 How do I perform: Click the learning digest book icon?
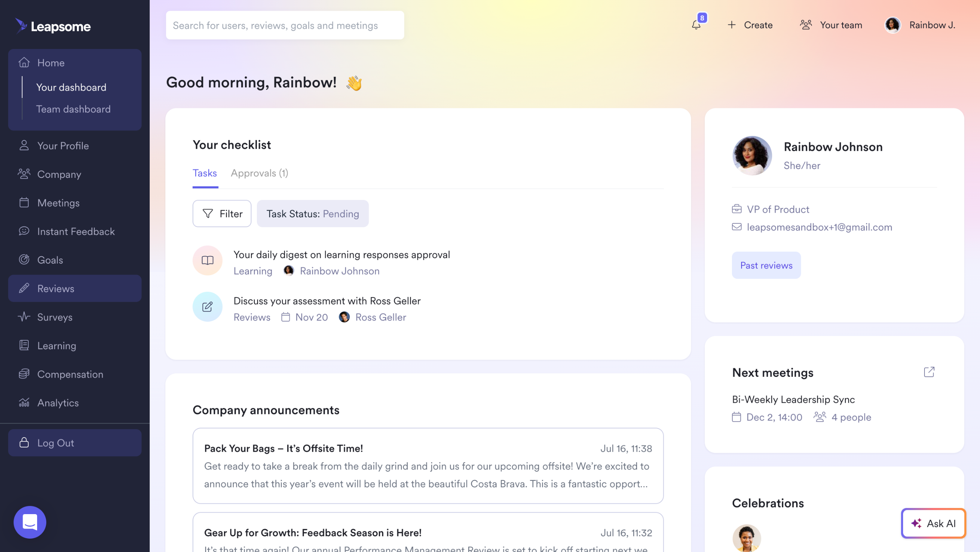[x=207, y=261]
